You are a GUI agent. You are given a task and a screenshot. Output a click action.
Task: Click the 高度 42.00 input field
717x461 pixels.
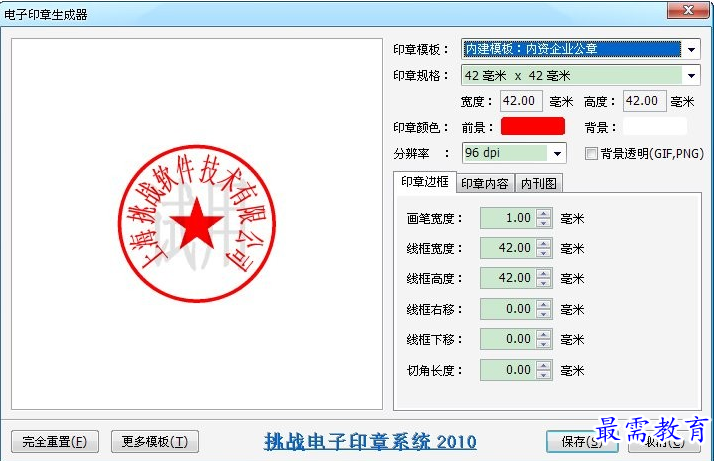coord(644,101)
